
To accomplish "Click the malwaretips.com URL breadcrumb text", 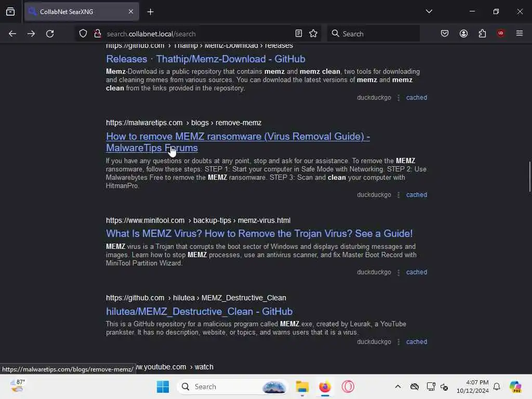I will pyautogui.click(x=183, y=123).
